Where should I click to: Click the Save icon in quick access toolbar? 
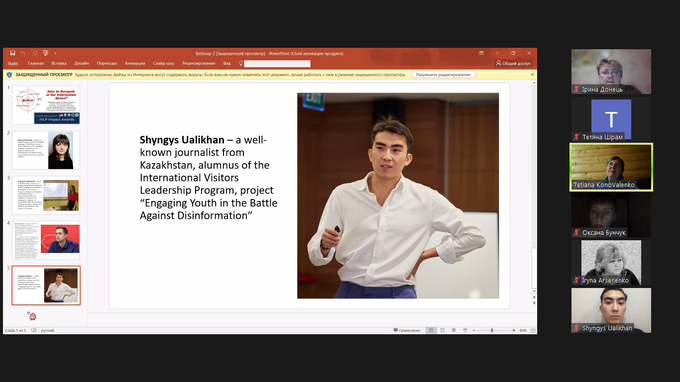pos(13,53)
